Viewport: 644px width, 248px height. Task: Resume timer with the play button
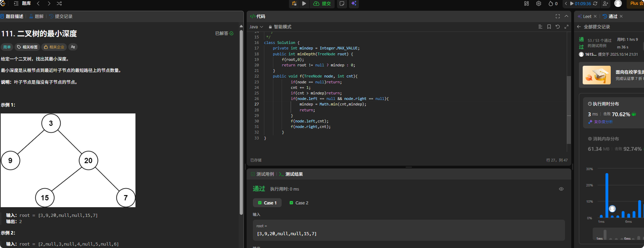(572, 3)
